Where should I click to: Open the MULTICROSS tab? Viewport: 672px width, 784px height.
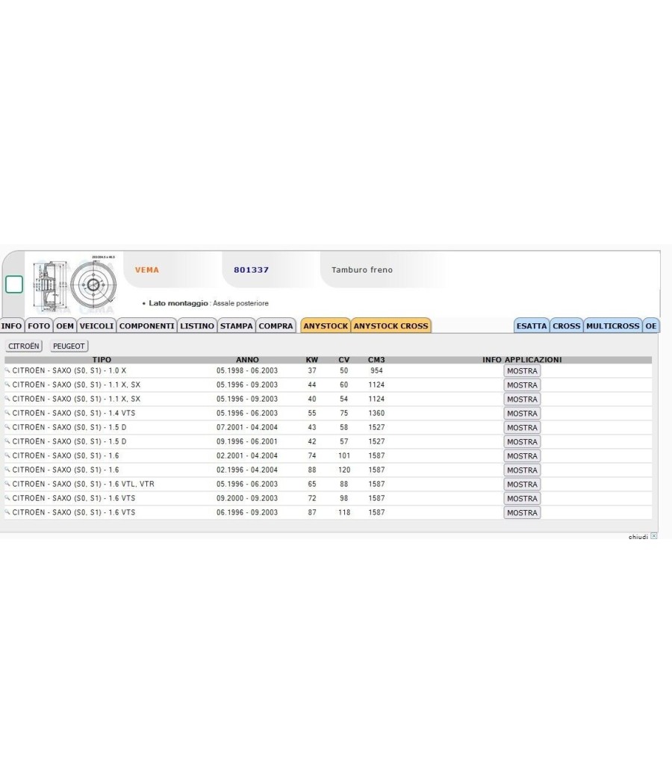tap(612, 326)
